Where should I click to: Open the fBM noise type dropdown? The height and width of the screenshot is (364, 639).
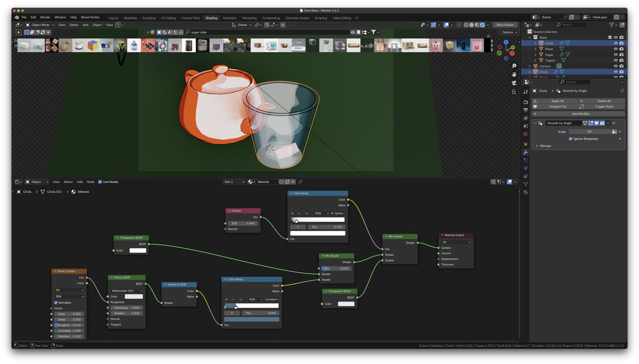[69, 296]
